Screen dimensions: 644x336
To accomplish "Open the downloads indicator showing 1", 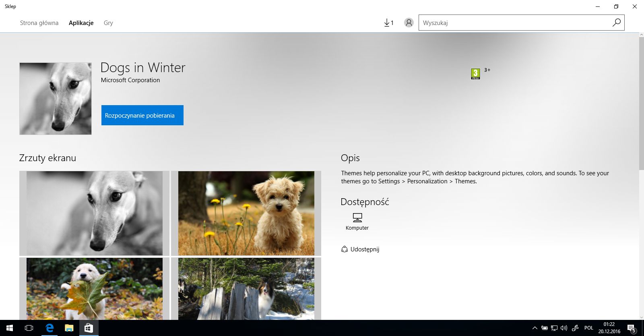I will [388, 23].
